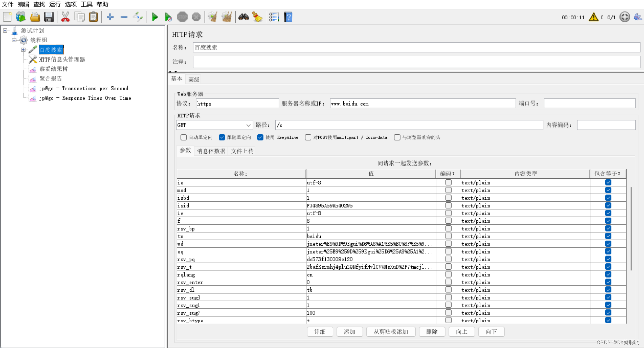Select jp@gc Response Times Over Time node
644x348 pixels.
85,98
